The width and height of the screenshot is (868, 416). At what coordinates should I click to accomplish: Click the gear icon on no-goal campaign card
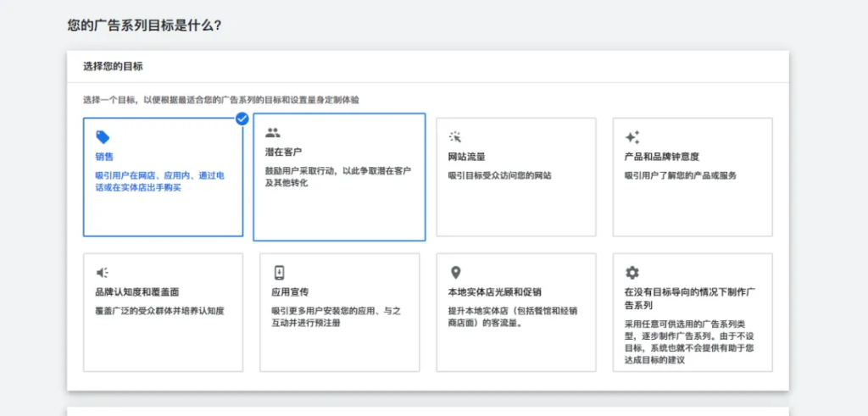(632, 273)
